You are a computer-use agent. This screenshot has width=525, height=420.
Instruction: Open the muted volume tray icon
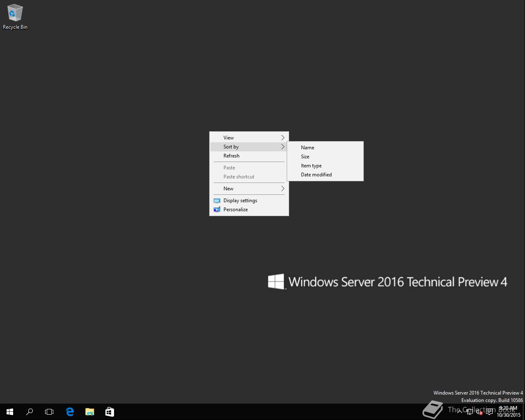coord(479,412)
